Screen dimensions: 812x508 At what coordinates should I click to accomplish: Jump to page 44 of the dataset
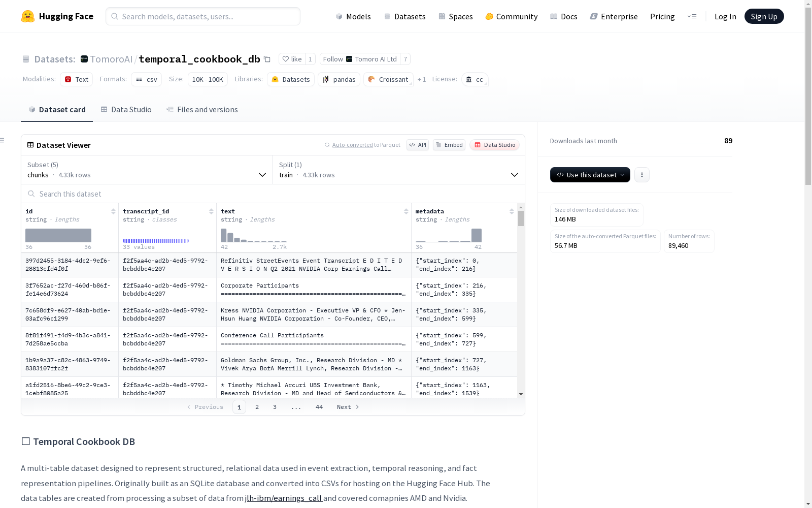click(x=319, y=407)
